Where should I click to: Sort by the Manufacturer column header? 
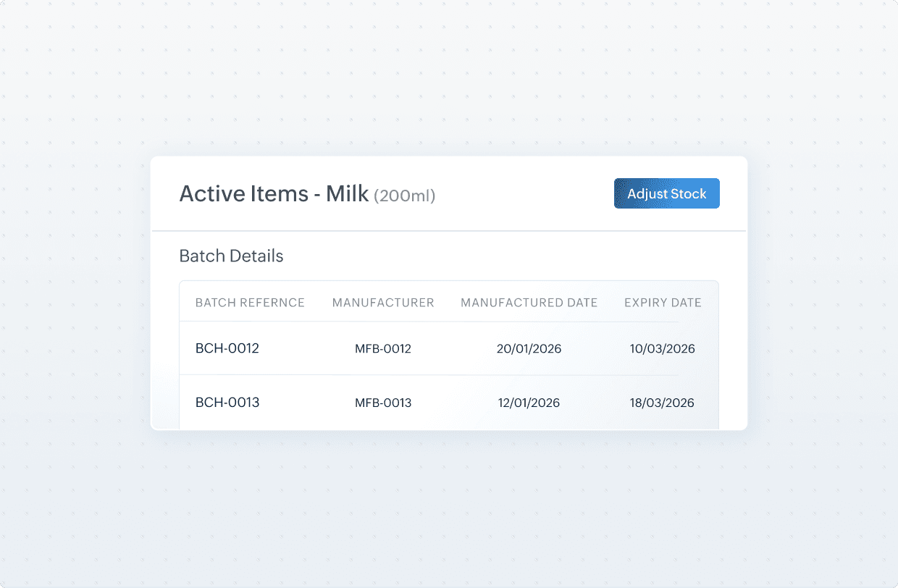[x=383, y=303]
